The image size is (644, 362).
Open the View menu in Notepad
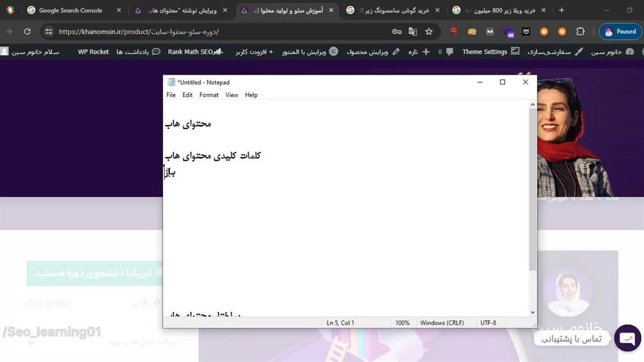tap(231, 95)
